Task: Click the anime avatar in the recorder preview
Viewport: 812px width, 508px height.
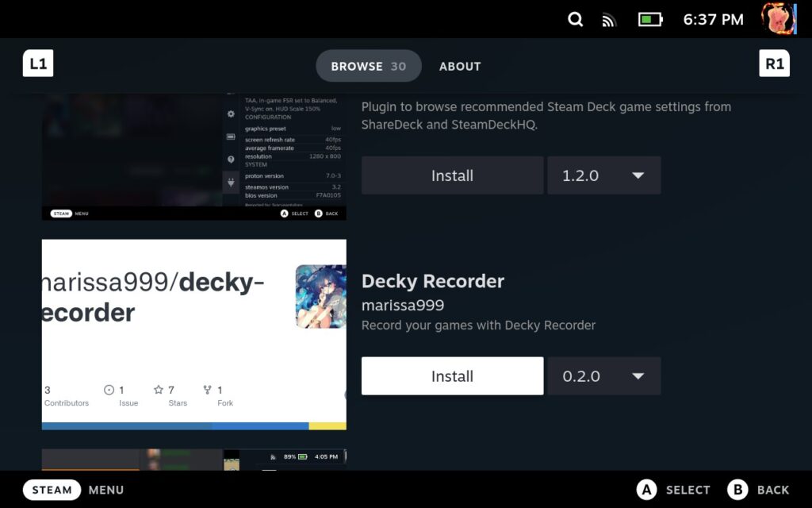Action: click(x=320, y=297)
